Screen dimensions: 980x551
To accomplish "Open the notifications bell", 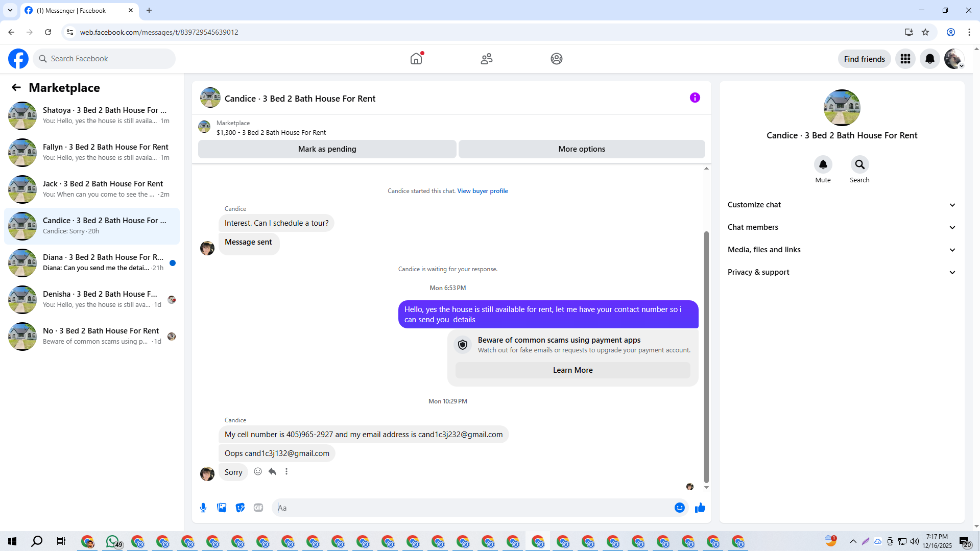I will [x=930, y=59].
